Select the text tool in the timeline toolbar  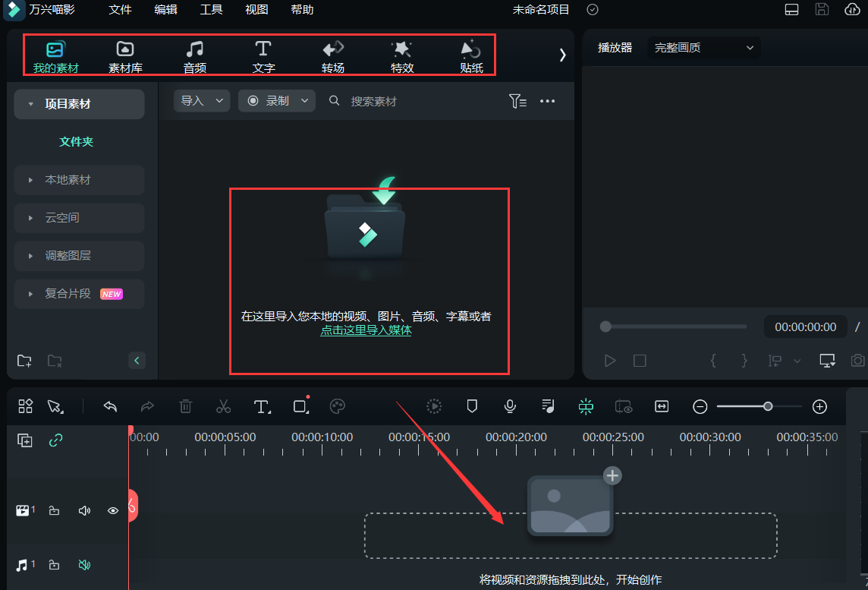tap(262, 406)
